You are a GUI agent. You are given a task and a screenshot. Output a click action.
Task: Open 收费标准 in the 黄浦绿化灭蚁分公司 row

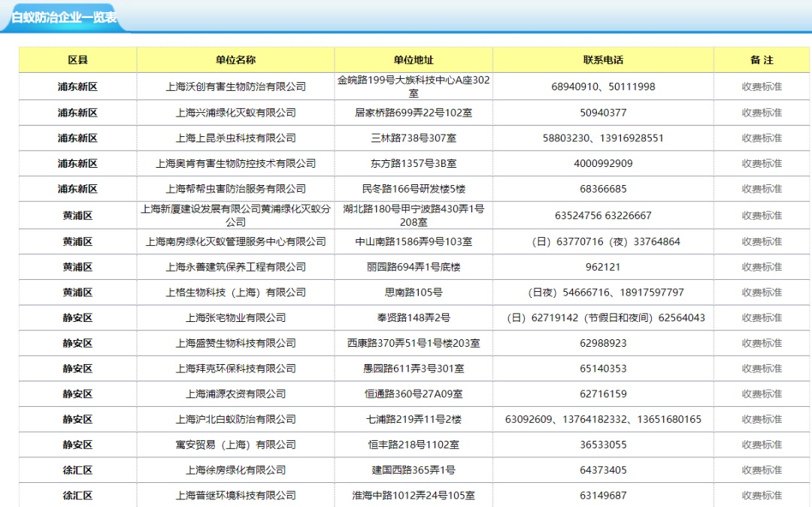pyautogui.click(x=761, y=215)
